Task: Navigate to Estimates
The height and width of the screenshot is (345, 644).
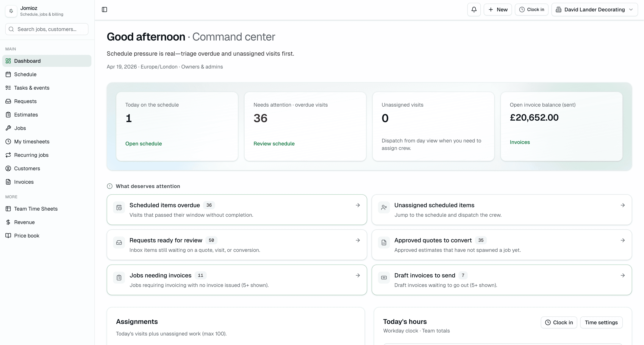Action: pyautogui.click(x=47, y=115)
